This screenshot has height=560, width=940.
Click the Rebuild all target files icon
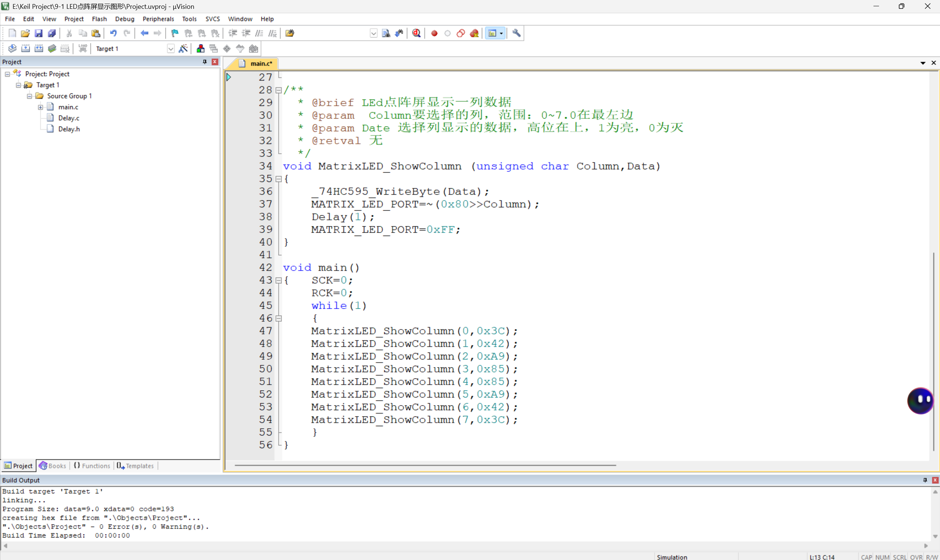(39, 48)
